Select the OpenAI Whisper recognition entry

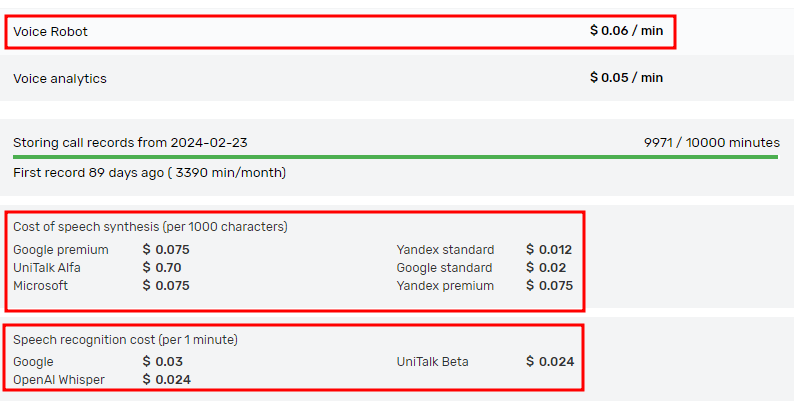pyautogui.click(x=59, y=380)
